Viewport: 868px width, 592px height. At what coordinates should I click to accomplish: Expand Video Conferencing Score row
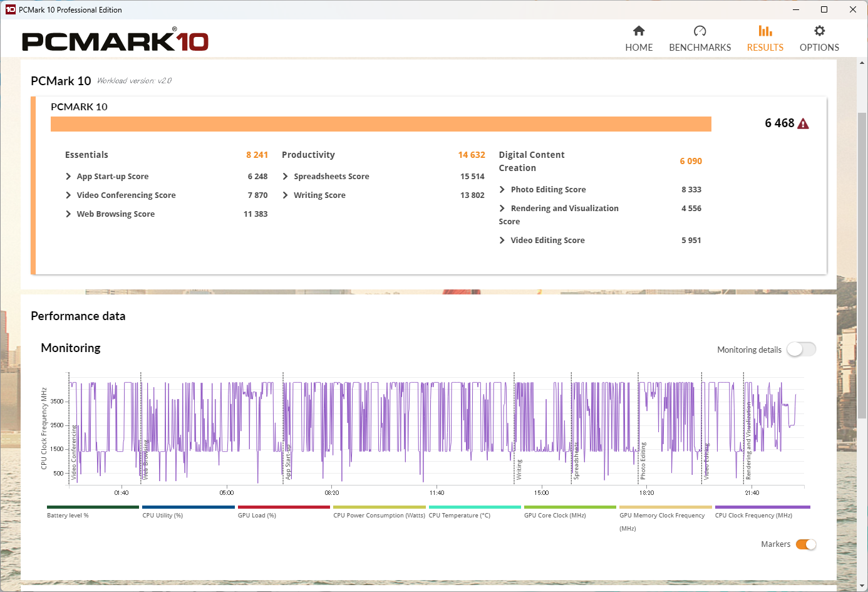click(x=69, y=195)
